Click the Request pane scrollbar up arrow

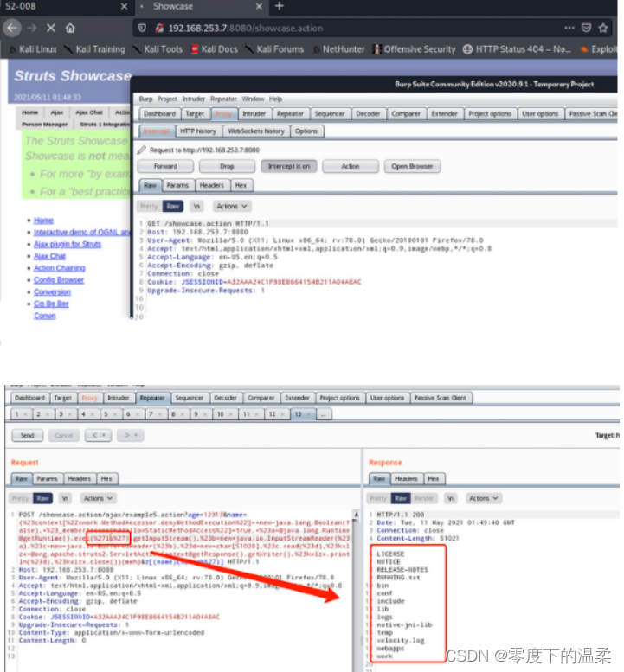click(356, 514)
